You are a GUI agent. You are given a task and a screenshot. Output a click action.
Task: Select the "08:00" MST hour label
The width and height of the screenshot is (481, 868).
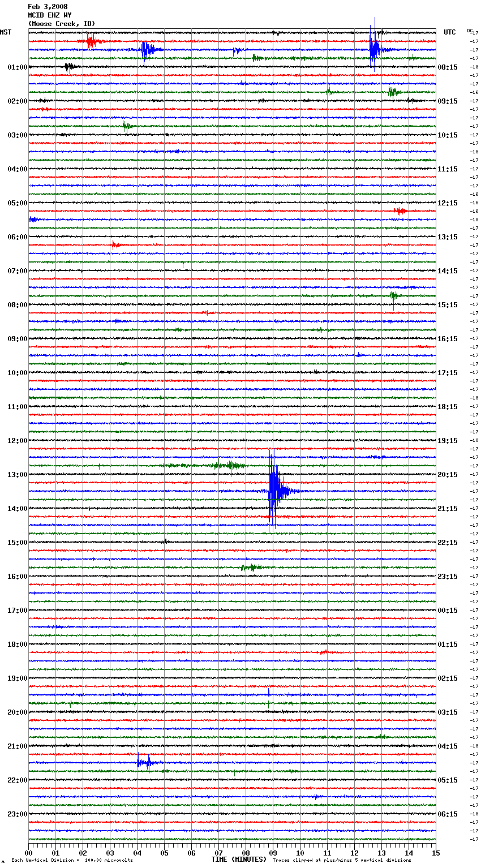(18, 305)
